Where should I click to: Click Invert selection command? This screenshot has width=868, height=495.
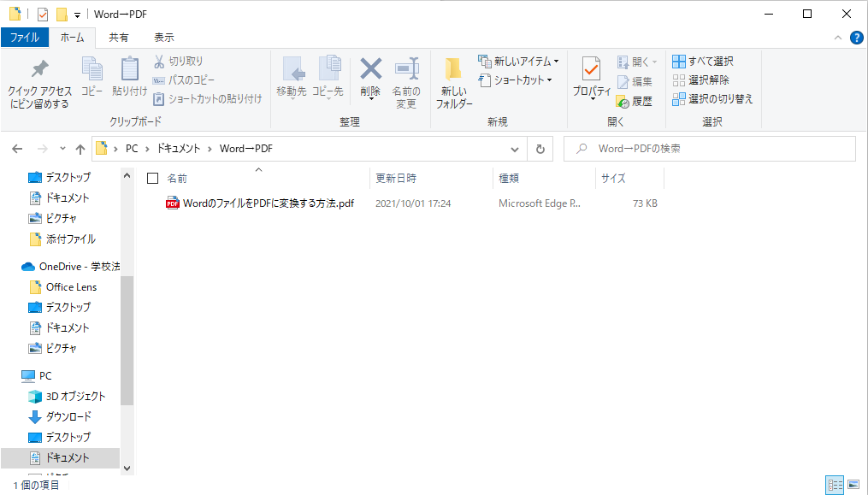[x=712, y=98]
